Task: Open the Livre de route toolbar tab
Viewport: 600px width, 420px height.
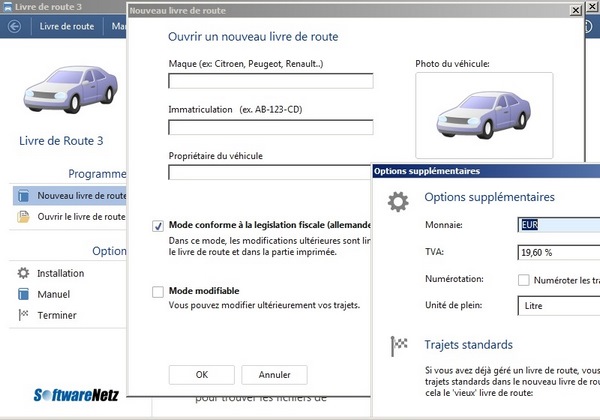Action: pos(67,26)
